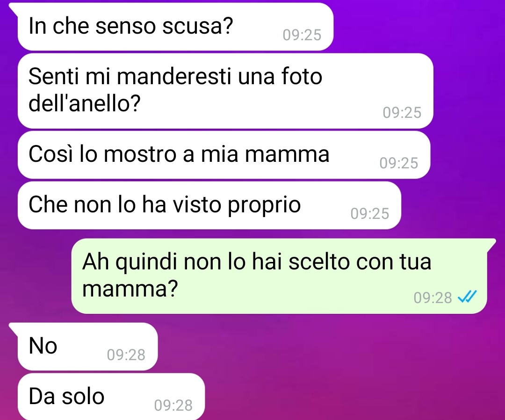Tap the 'No' message bubble
The height and width of the screenshot is (420, 505).
pyautogui.click(x=87, y=346)
